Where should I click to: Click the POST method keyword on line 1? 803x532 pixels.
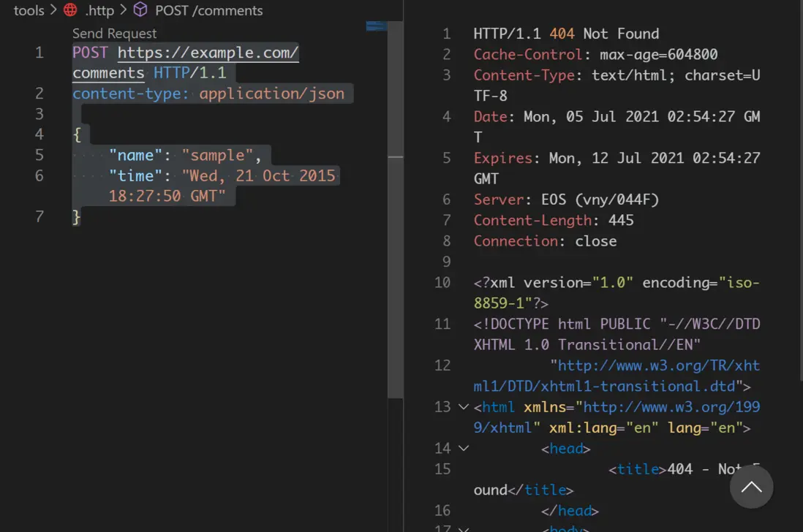coord(90,53)
